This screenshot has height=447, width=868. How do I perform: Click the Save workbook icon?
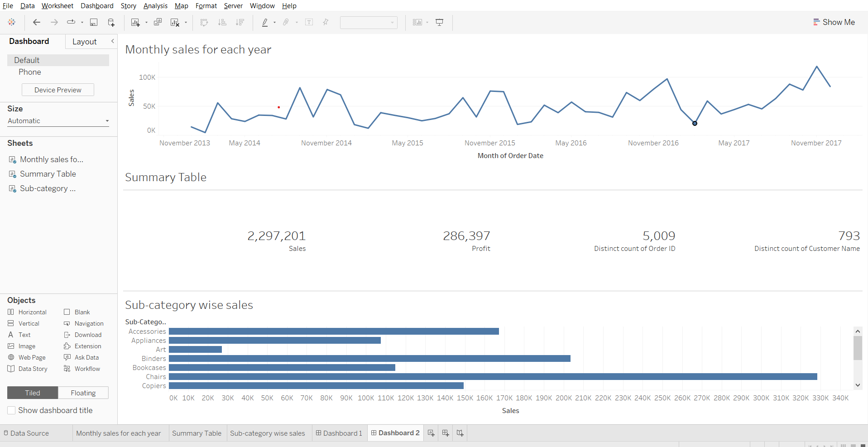click(94, 22)
